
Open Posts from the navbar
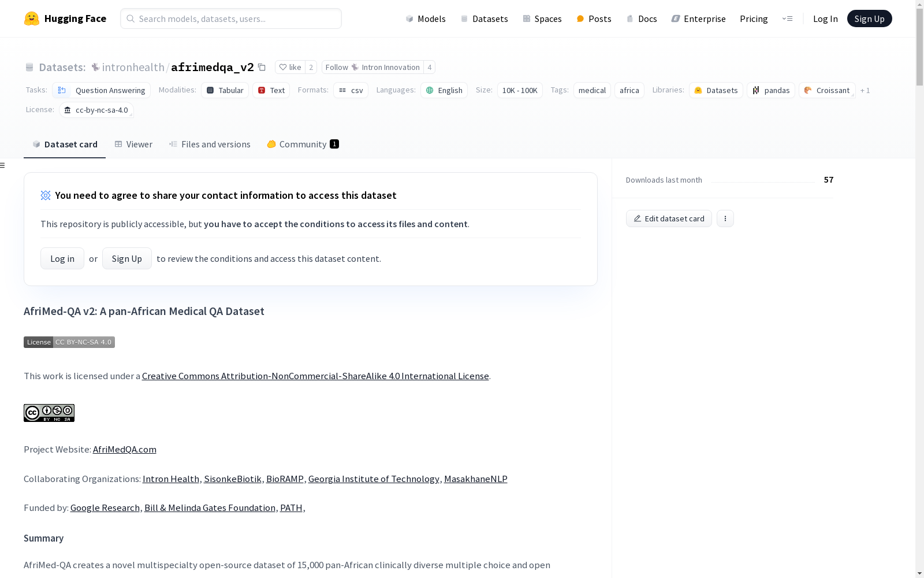[x=594, y=18]
